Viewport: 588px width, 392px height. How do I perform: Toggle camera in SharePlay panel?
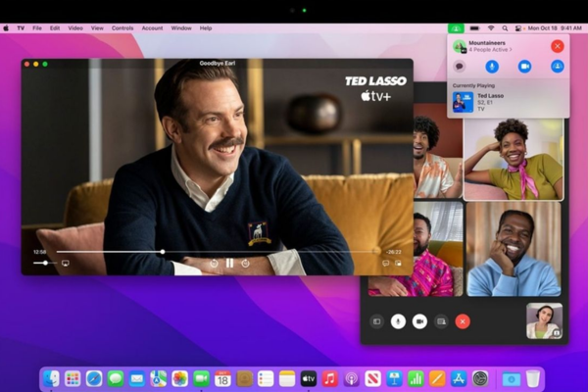tap(524, 67)
